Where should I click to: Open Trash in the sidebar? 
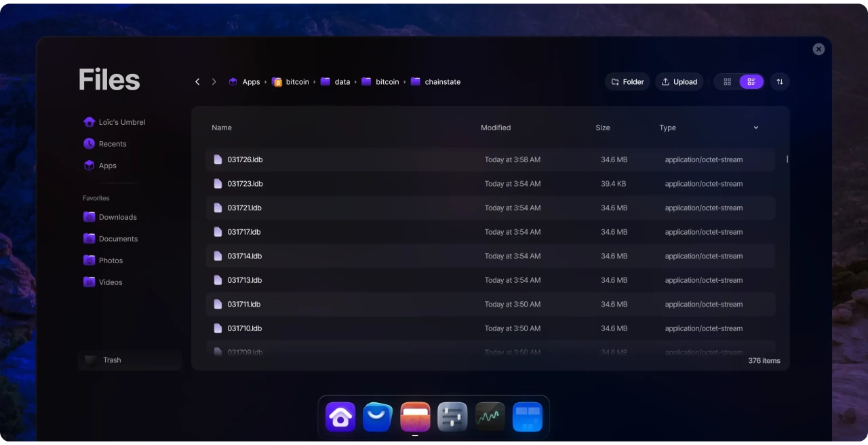tap(112, 360)
